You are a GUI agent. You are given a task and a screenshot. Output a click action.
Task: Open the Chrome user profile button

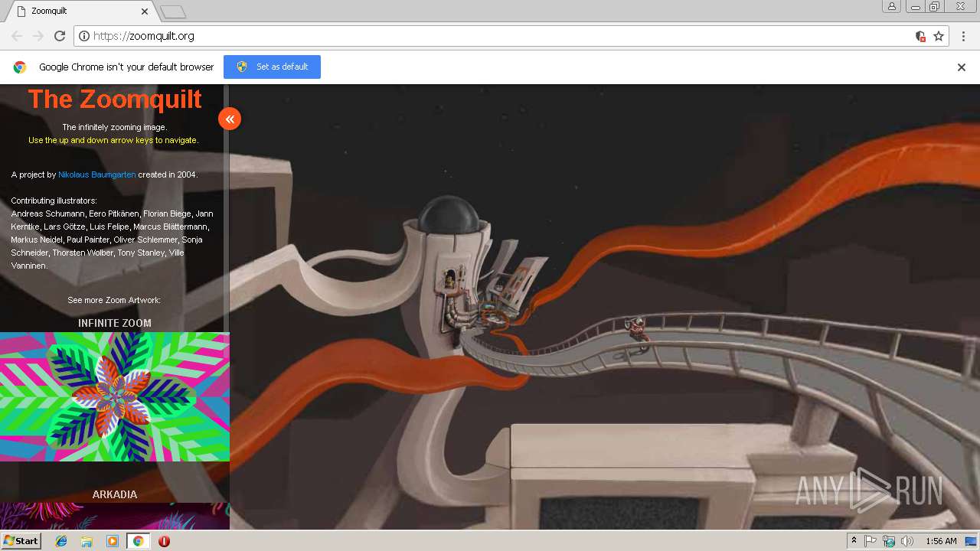point(892,6)
